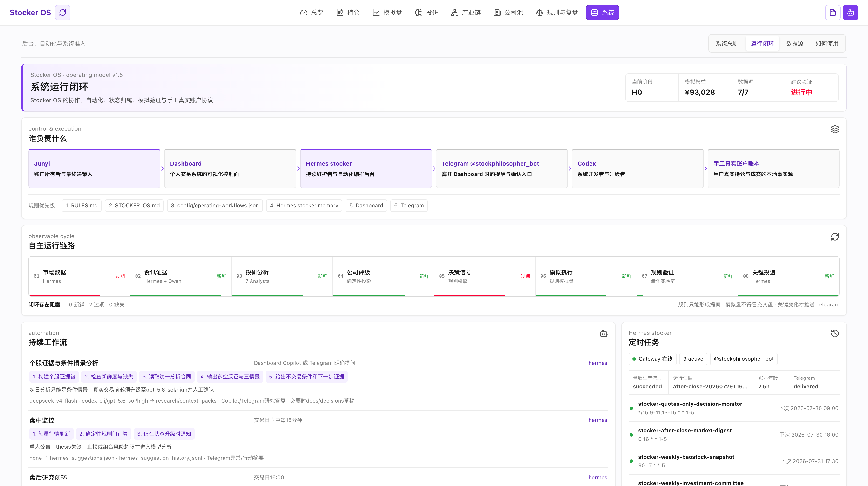Switch to the 数据源 tab
Image resolution: width=868 pixels, height=486 pixels.
794,43
